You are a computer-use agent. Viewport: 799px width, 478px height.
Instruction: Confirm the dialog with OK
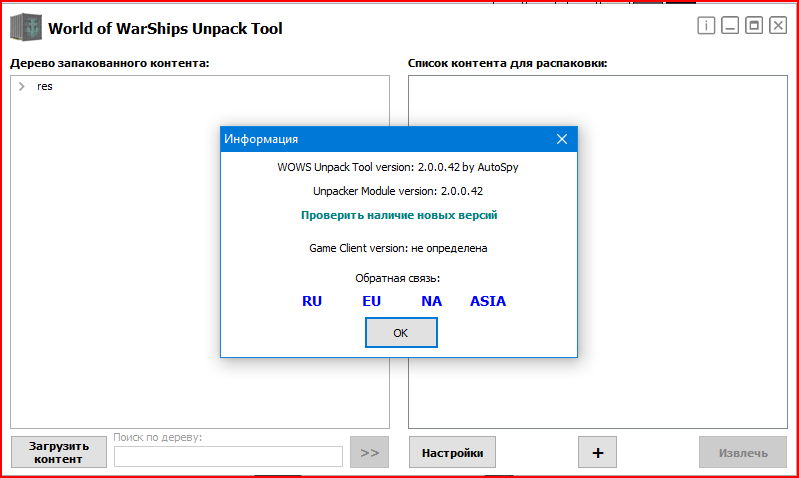pos(401,333)
